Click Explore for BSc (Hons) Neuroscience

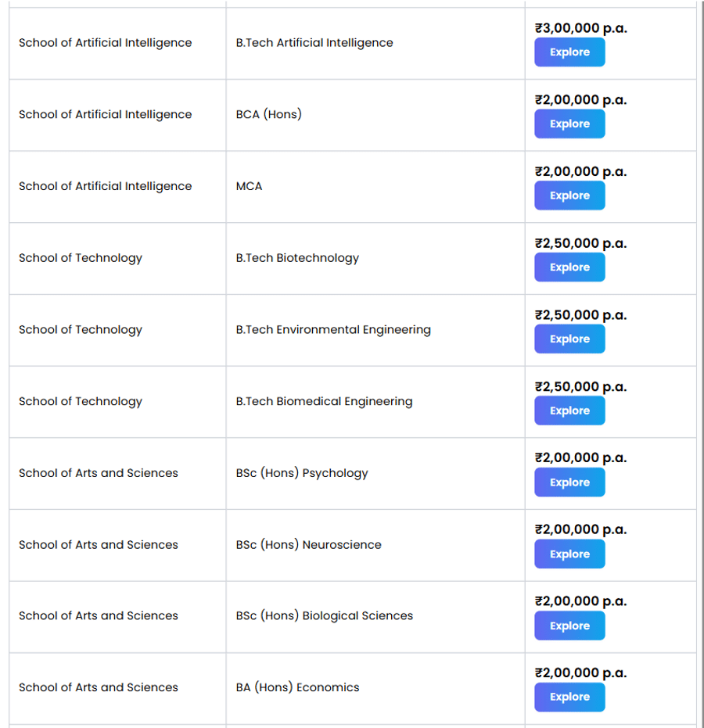point(569,554)
